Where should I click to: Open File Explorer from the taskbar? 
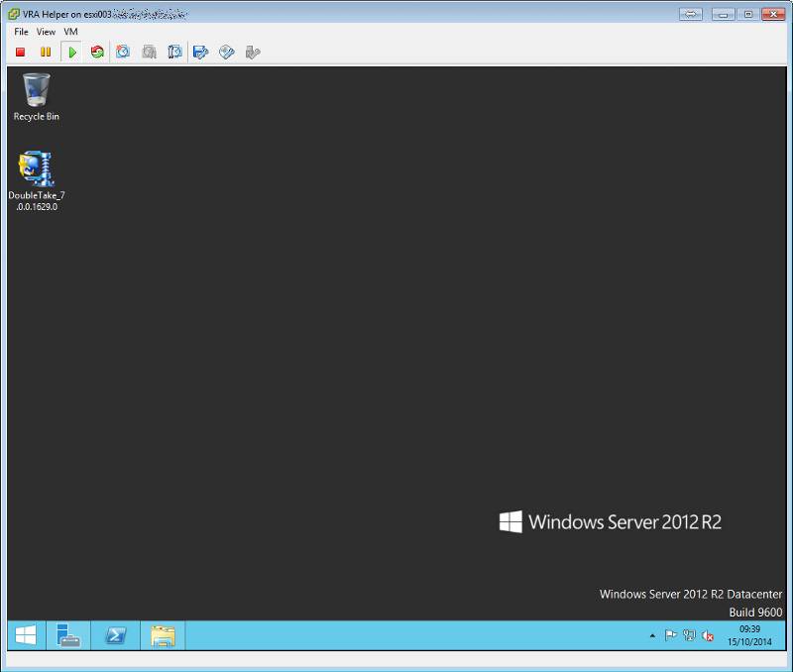[x=163, y=635]
